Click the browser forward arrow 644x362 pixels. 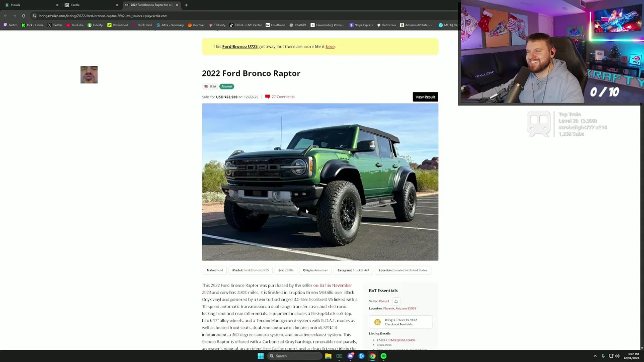[15, 16]
